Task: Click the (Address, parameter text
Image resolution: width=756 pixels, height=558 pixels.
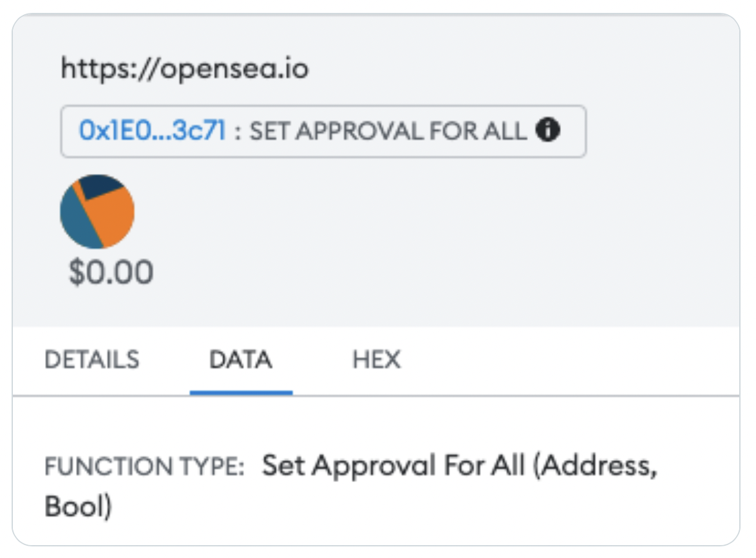Action: tap(596, 467)
